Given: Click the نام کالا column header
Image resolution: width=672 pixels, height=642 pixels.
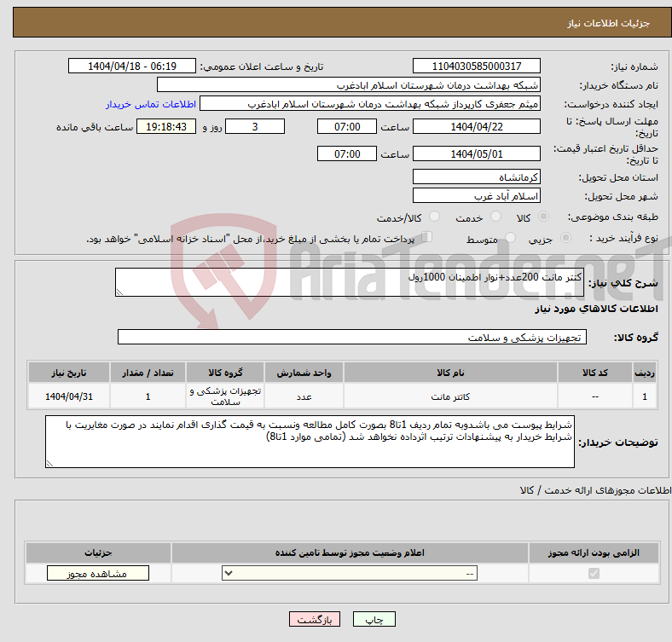Looking at the screenshot, I should (450, 373).
